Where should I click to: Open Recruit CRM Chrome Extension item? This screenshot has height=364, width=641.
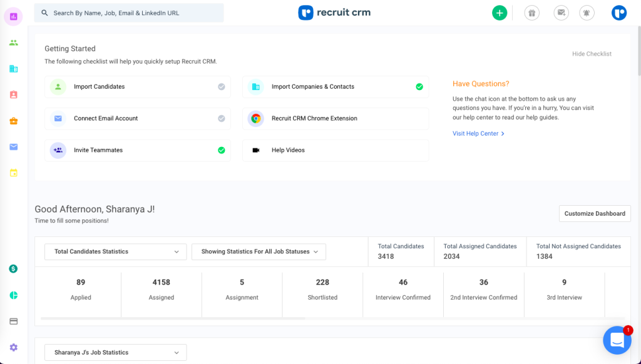tap(336, 118)
